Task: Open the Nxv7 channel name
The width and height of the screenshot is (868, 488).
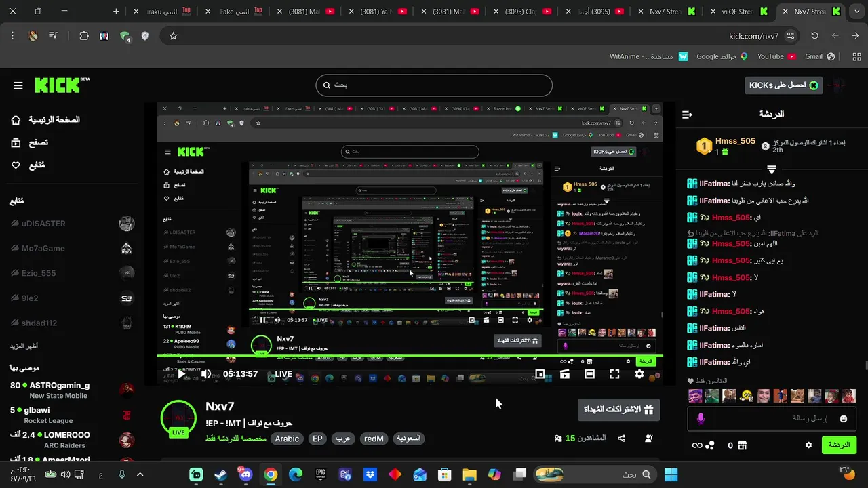Action: point(220,407)
